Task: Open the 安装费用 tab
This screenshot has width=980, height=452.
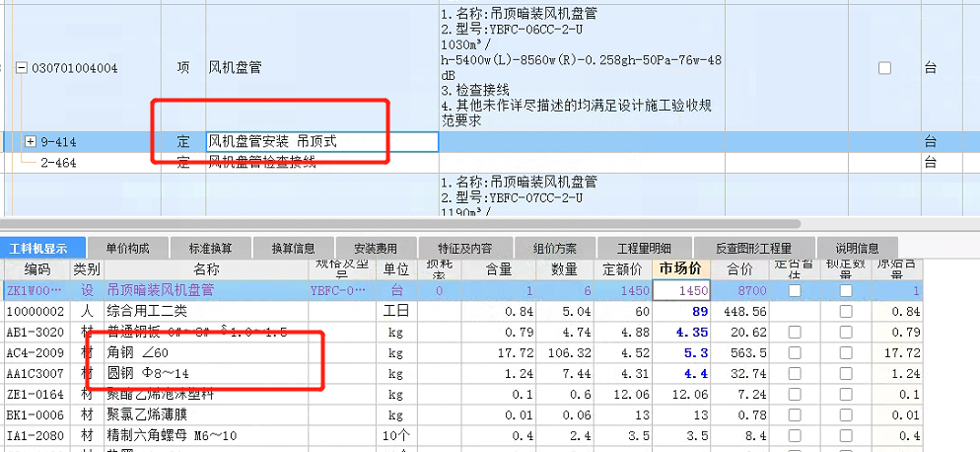Action: click(376, 249)
